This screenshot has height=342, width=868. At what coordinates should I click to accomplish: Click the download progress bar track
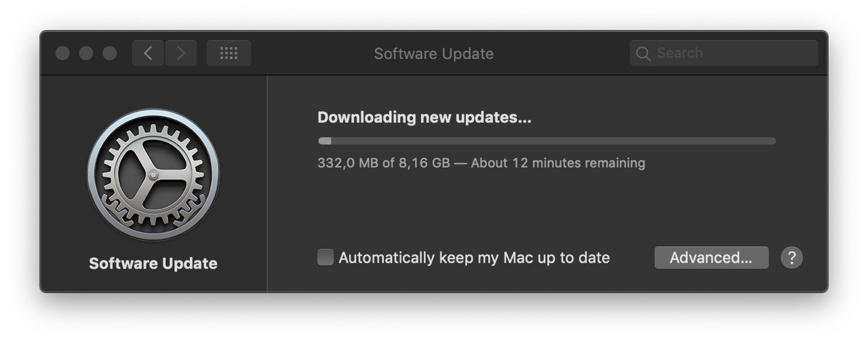547,141
